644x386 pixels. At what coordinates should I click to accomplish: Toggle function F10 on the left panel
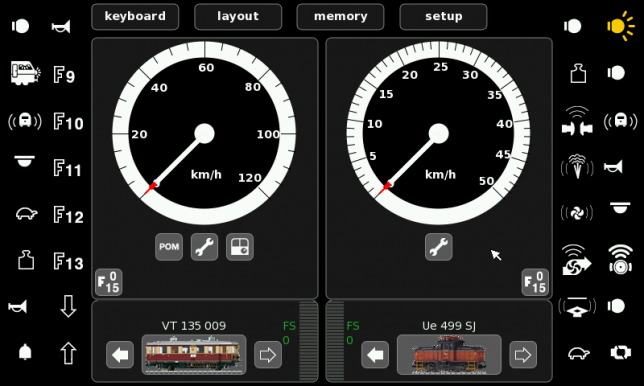point(68,122)
